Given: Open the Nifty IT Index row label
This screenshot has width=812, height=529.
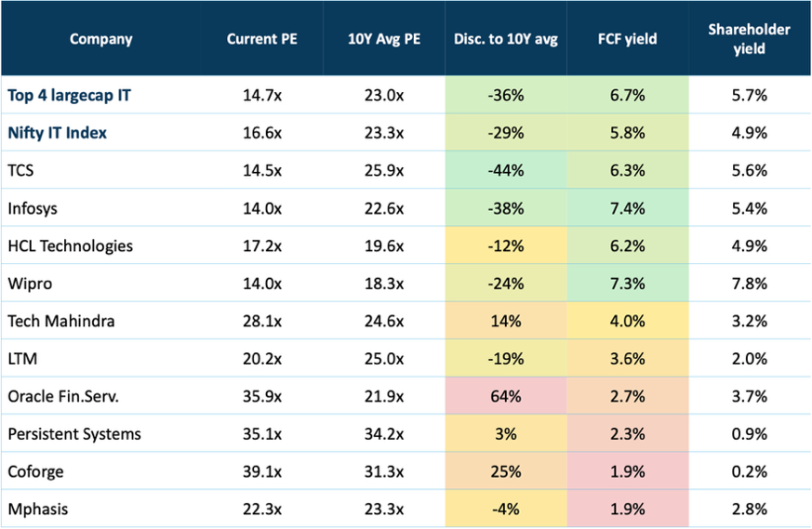Looking at the screenshot, I should [x=57, y=133].
